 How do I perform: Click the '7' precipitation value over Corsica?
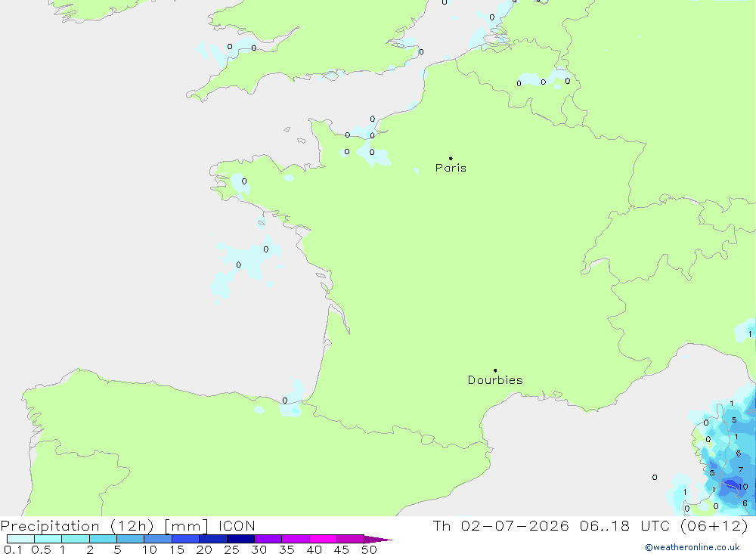(741, 469)
